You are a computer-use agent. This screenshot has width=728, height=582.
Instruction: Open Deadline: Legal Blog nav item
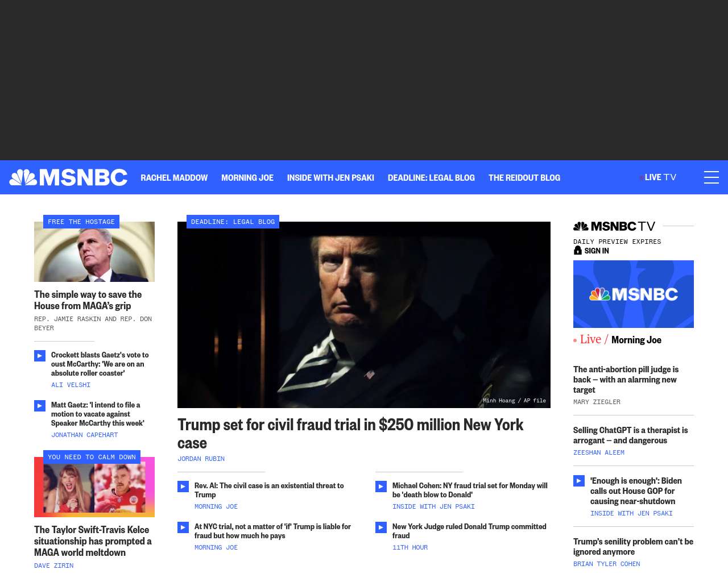(431, 178)
